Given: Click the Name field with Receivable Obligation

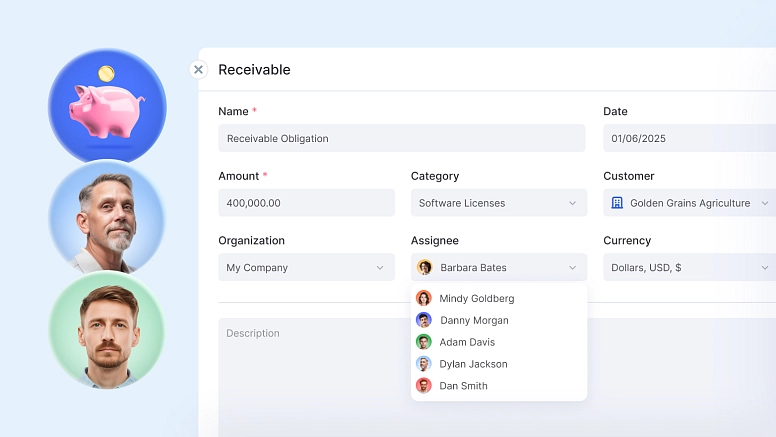Looking at the screenshot, I should 401,138.
